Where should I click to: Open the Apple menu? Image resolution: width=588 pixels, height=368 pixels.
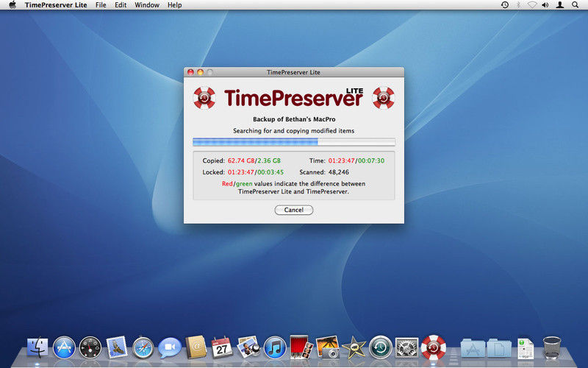click(x=12, y=5)
